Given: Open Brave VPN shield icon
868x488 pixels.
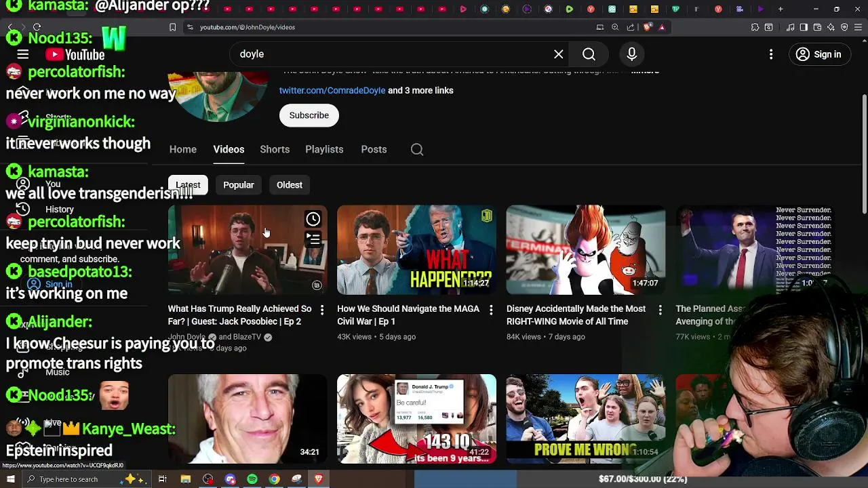Looking at the screenshot, I should (844, 27).
